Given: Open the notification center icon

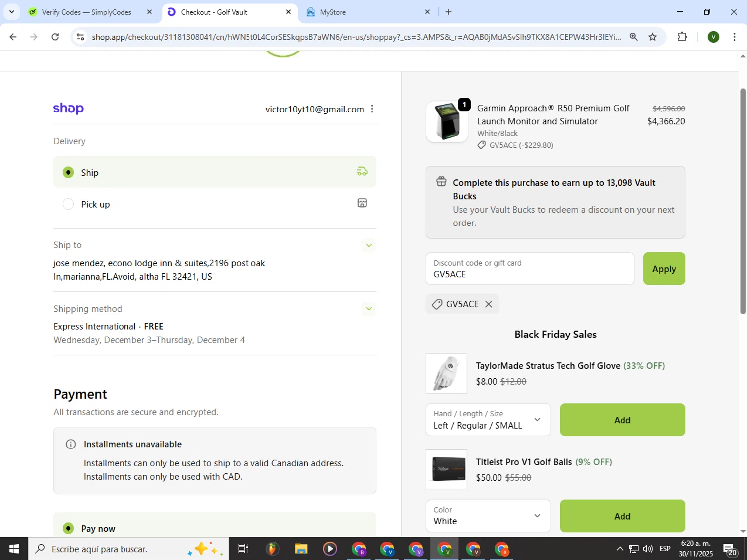Looking at the screenshot, I should [730, 549].
